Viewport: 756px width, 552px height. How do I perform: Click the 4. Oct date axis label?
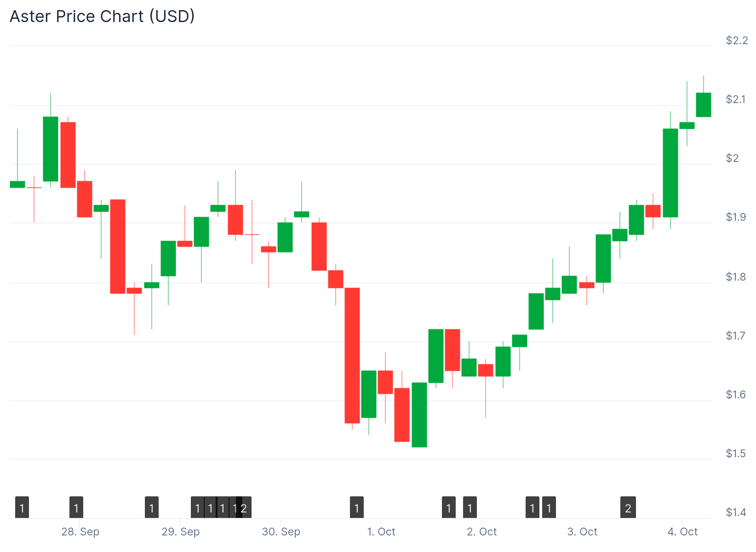[x=682, y=532]
